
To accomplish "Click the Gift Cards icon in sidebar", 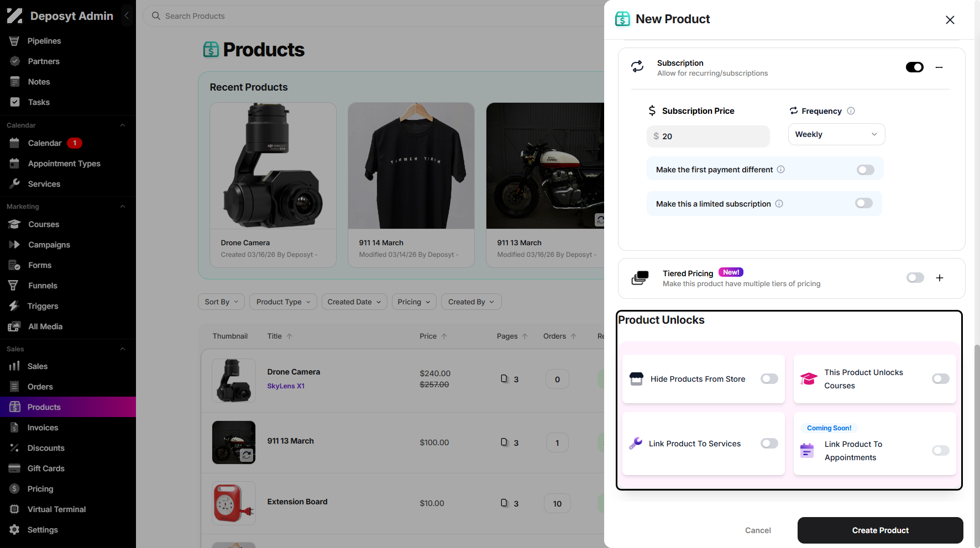I will coord(14,468).
